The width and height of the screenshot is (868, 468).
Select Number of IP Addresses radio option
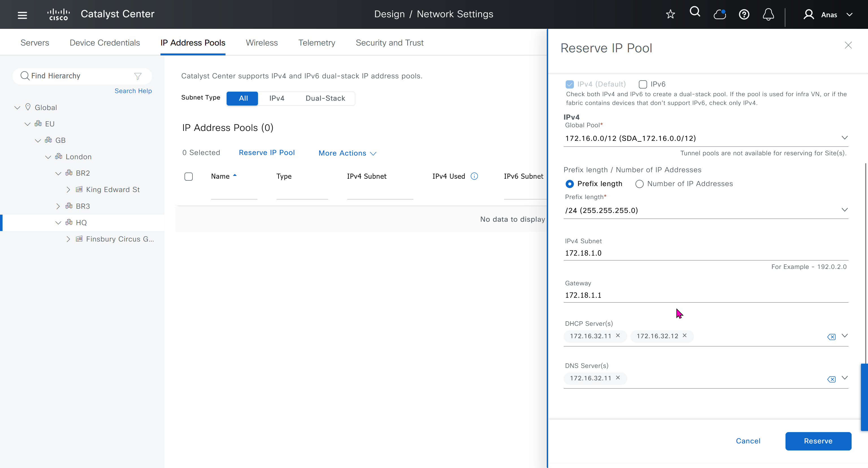[x=639, y=184]
